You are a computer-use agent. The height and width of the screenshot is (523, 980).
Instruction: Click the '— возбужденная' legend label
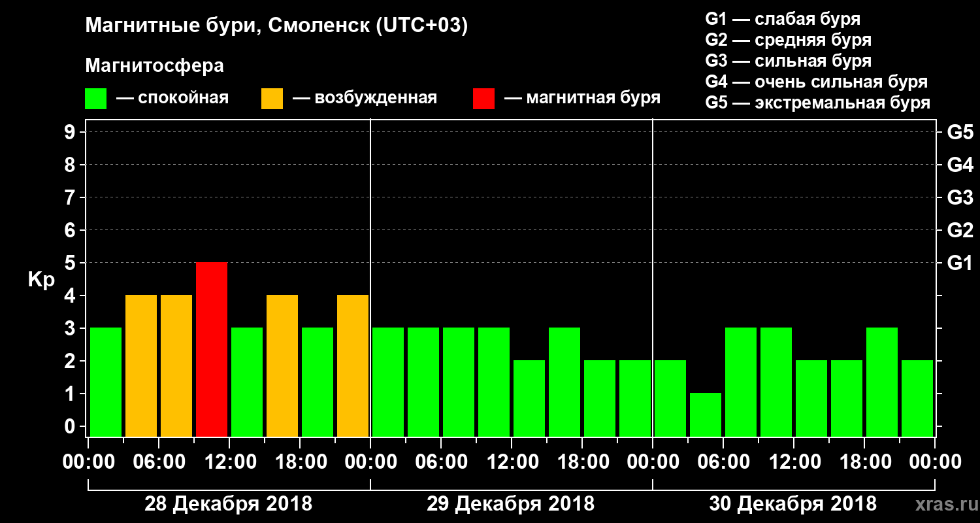click(365, 99)
